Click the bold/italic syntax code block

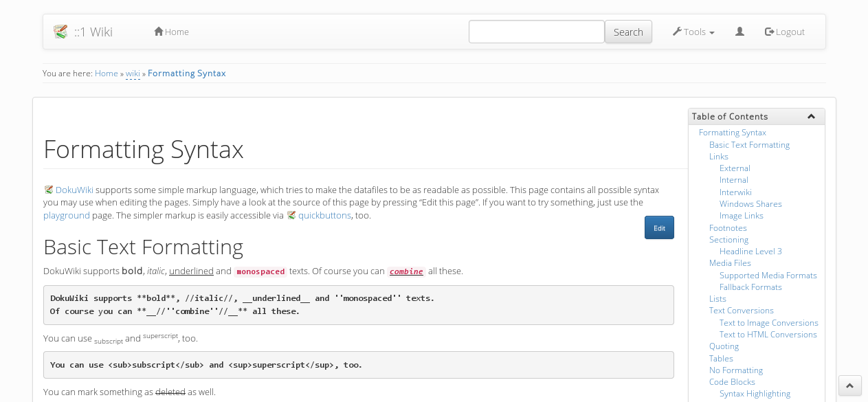(x=359, y=305)
